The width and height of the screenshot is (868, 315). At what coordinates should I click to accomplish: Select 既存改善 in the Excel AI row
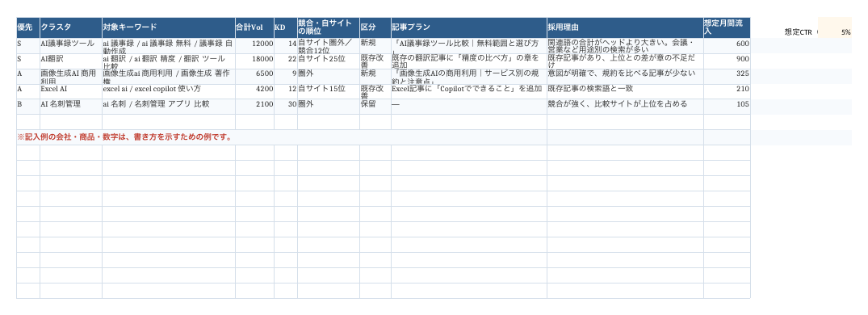pos(375,92)
